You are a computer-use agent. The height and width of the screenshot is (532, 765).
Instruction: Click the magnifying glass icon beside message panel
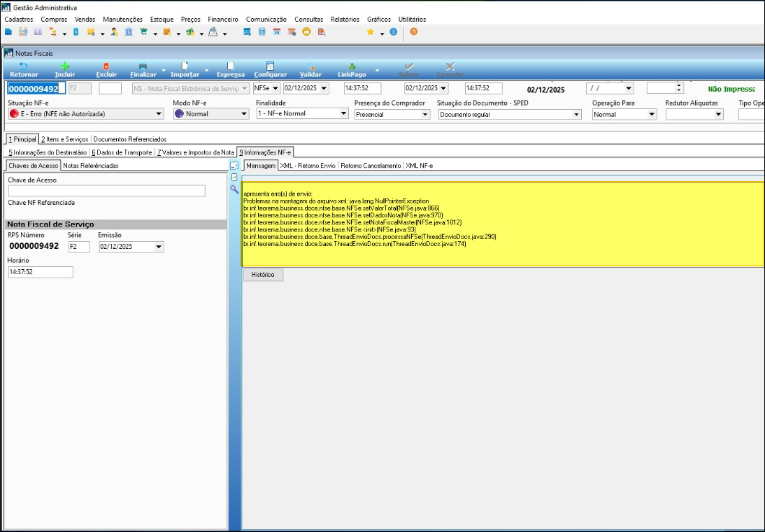[x=234, y=189]
